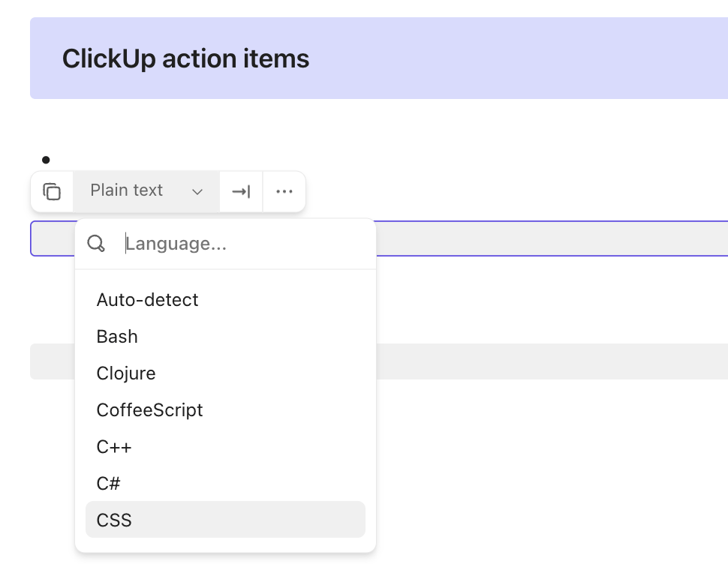This screenshot has width=728, height=564.
Task: Select C# from the language list
Action: coord(225,483)
